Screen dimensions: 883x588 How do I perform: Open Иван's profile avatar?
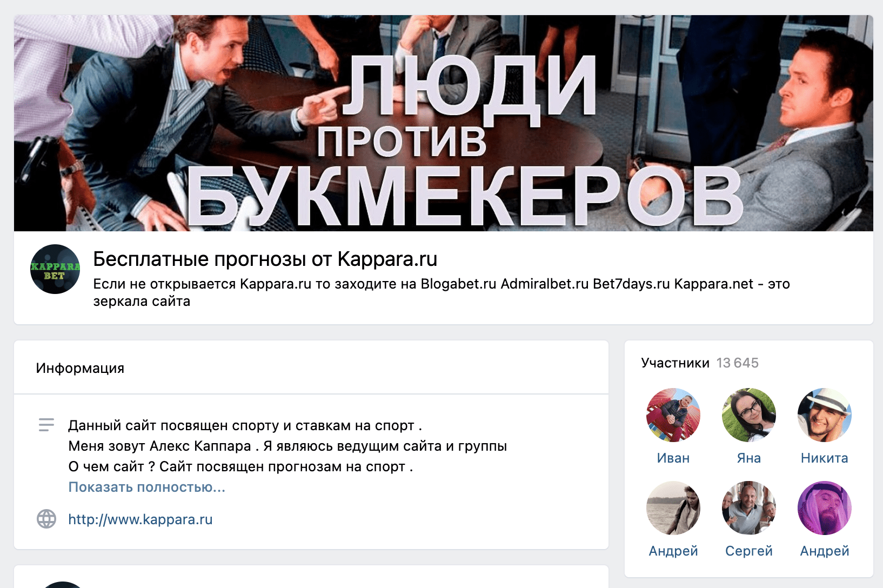pos(673,415)
